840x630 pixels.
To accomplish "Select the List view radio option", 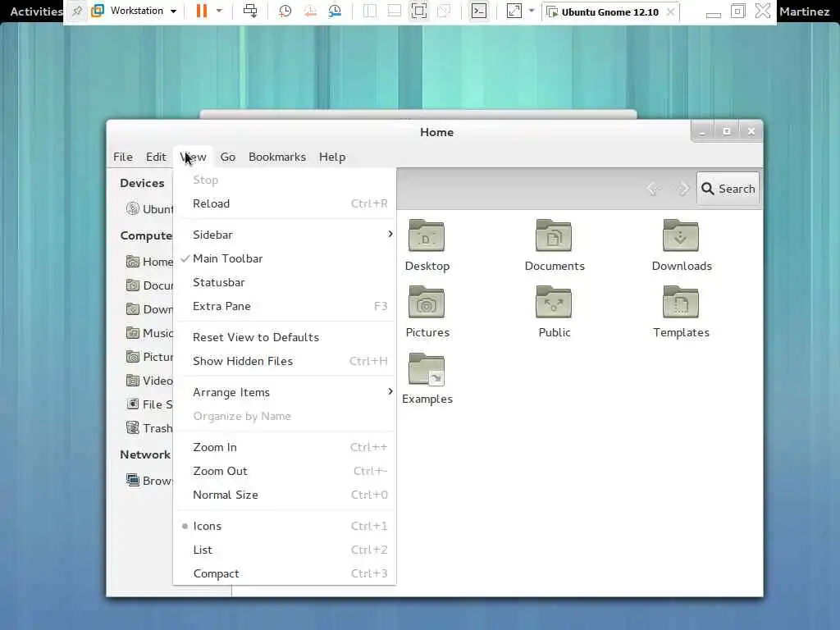I will coord(285,550).
